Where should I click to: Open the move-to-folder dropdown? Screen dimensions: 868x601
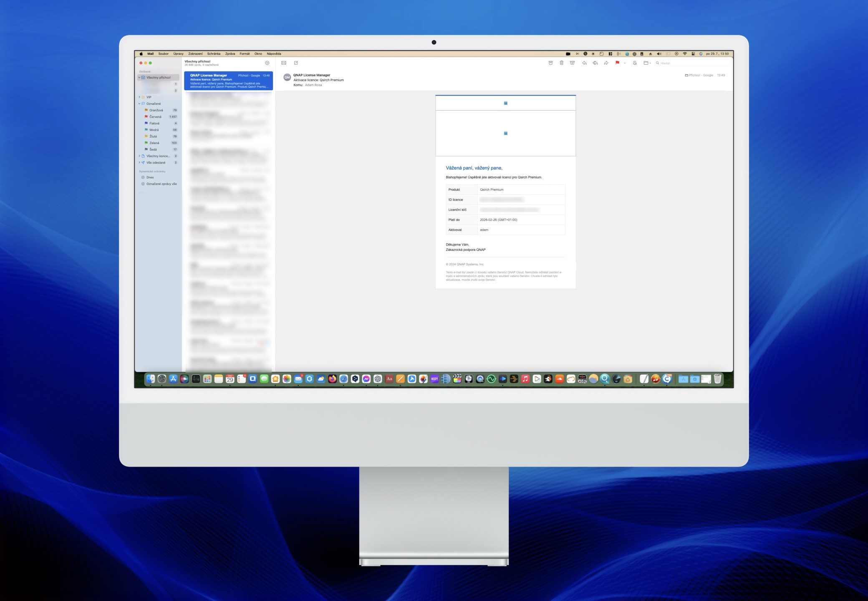[x=647, y=63]
